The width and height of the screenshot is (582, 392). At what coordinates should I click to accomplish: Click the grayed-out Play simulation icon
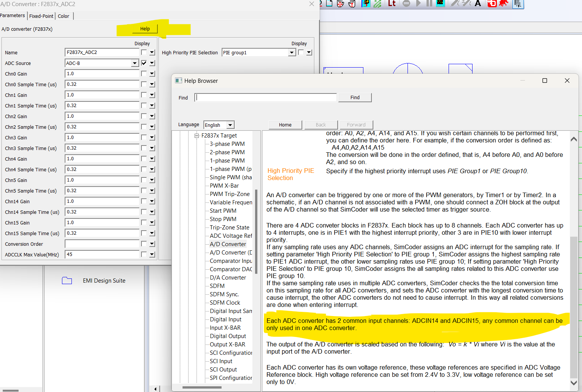(x=419, y=3)
